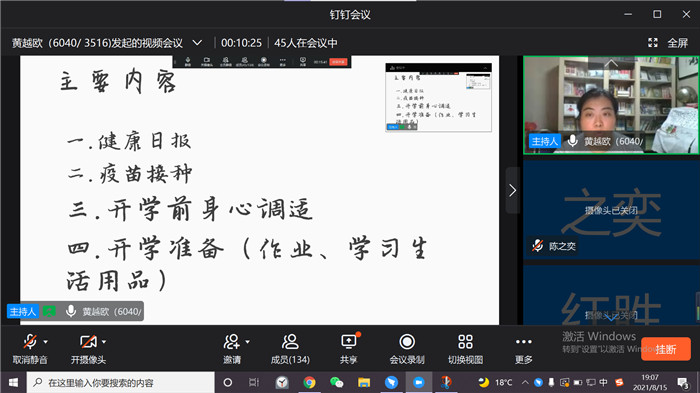Toggle the 中 input method indicator
This screenshot has height=393, width=700.
[x=603, y=382]
